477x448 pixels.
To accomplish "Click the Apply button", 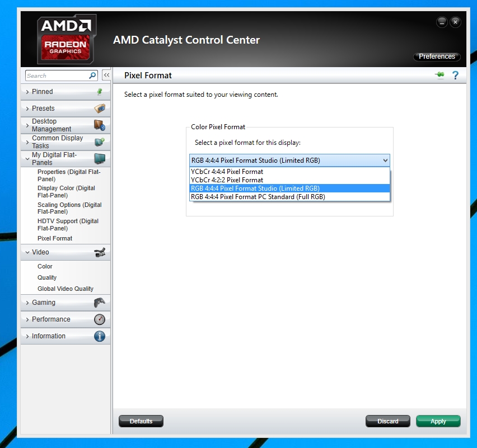I will 438,421.
